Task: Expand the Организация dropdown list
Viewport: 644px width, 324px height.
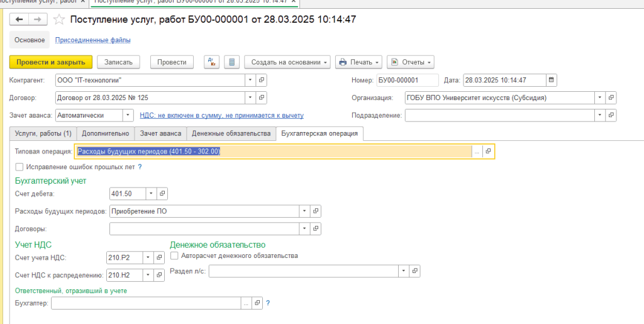Action: 600,98
